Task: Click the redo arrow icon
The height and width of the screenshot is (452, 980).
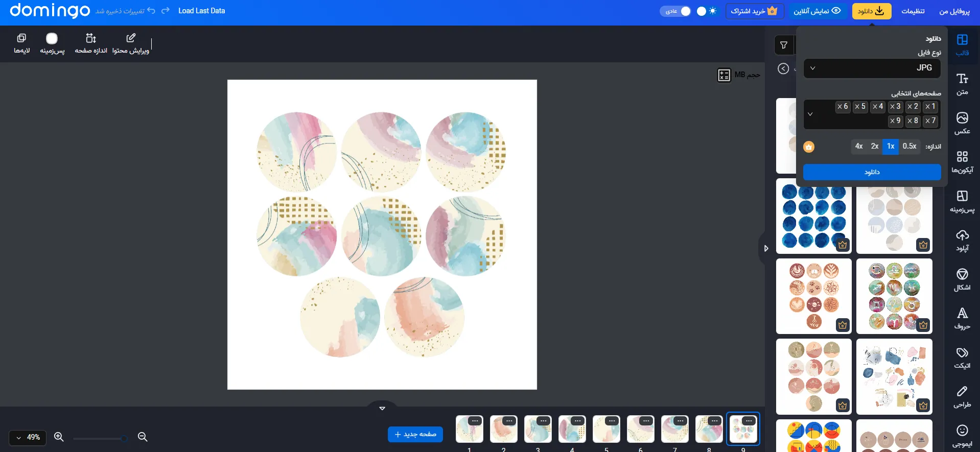Action: (166, 11)
